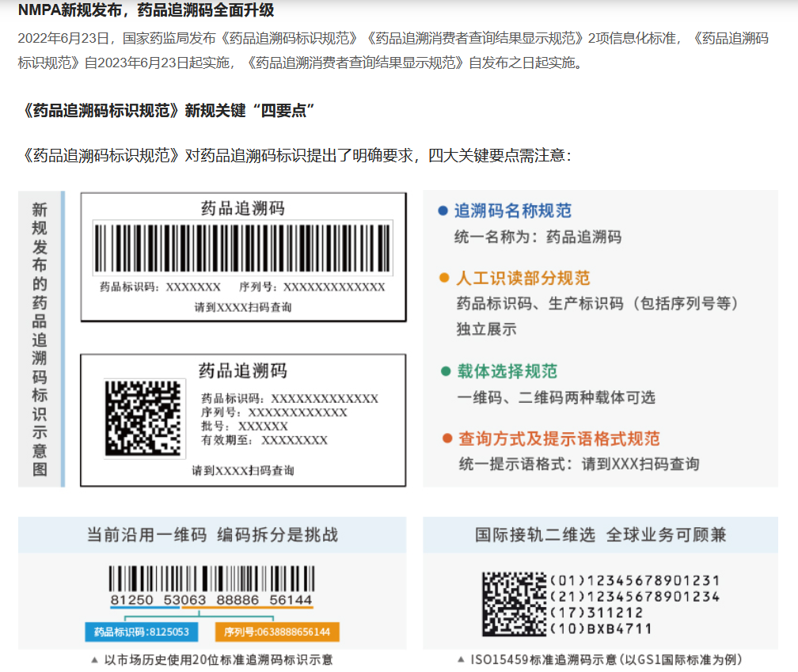Click the top label's linear barcode image
798x672 pixels.
tap(242, 249)
